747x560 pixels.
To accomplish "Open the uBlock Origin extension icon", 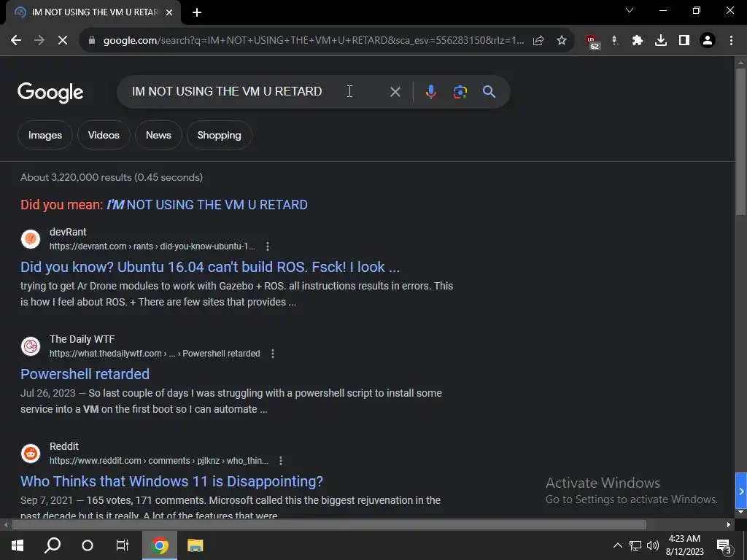I will [x=592, y=42].
